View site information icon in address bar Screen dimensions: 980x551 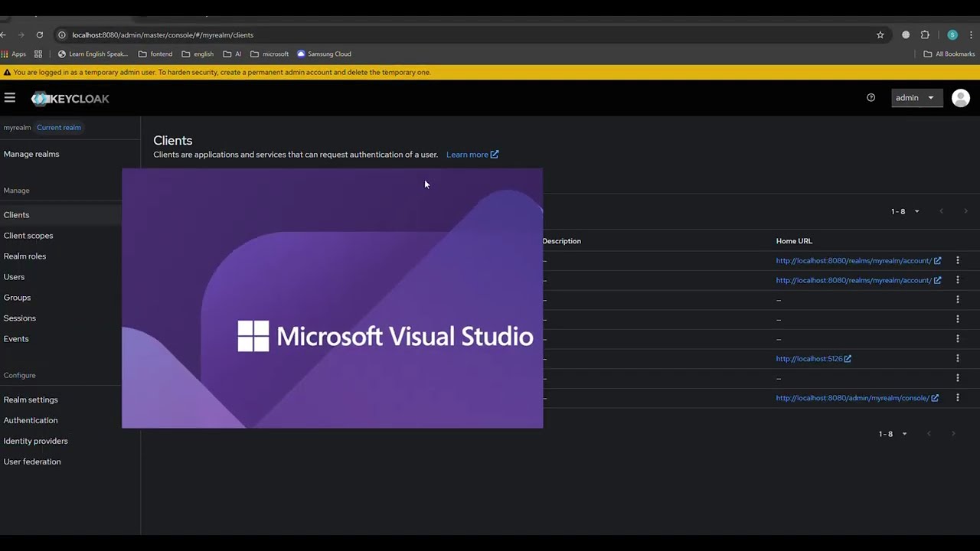point(62,34)
